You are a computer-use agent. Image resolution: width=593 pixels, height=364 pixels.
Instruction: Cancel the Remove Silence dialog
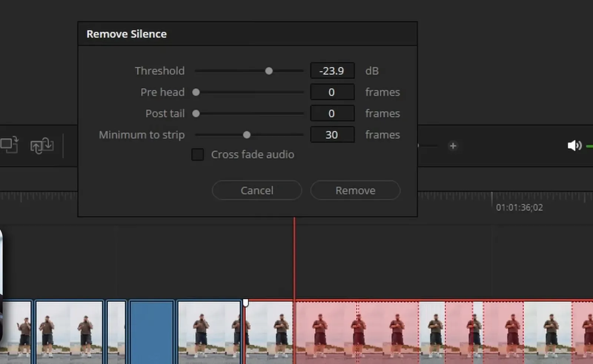[257, 190]
